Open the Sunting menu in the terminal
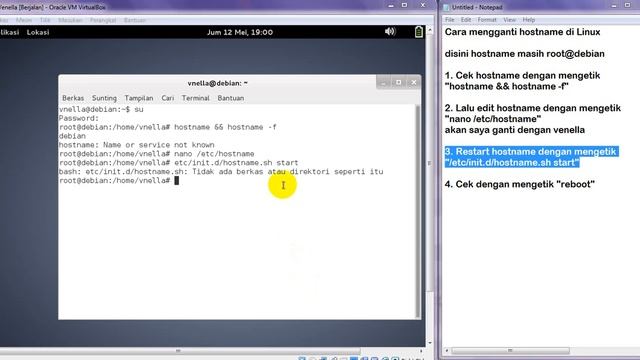The width and height of the screenshot is (640, 360). click(x=104, y=98)
